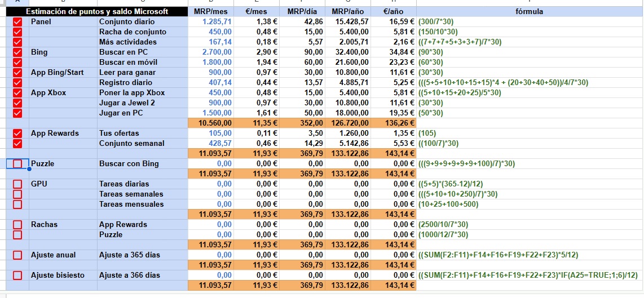Uncheck the Buscar en móvil checkbox
This screenshot has width=644, height=298.
pos(17,63)
